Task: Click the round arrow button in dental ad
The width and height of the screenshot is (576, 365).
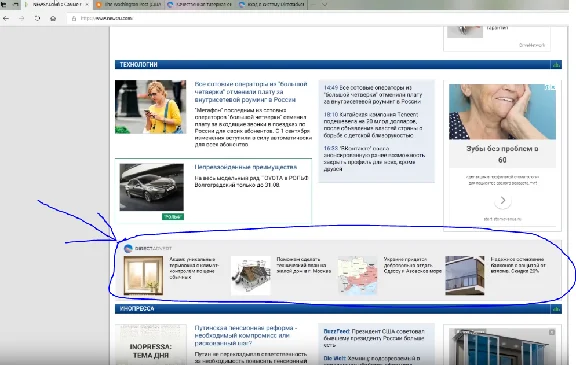Action: [x=503, y=200]
